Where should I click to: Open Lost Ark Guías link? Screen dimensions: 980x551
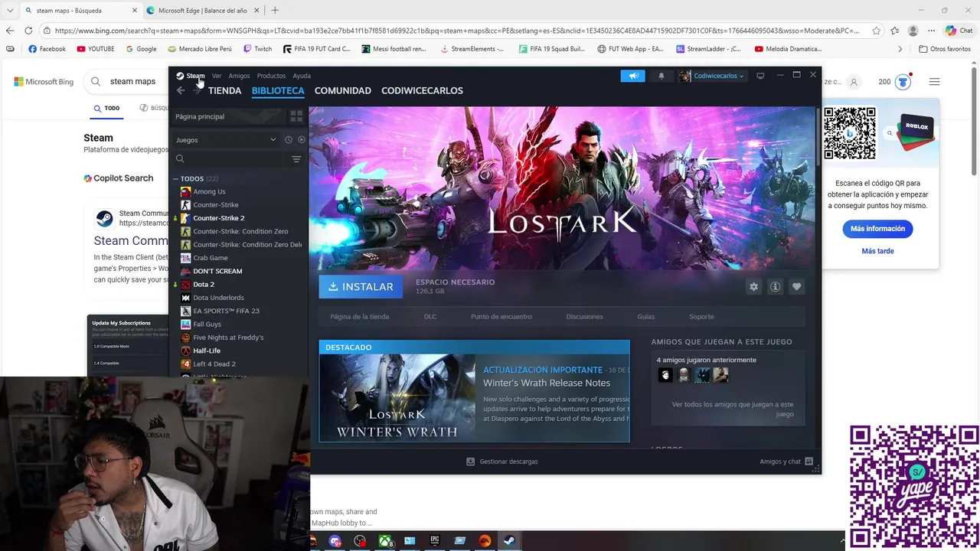coord(645,316)
